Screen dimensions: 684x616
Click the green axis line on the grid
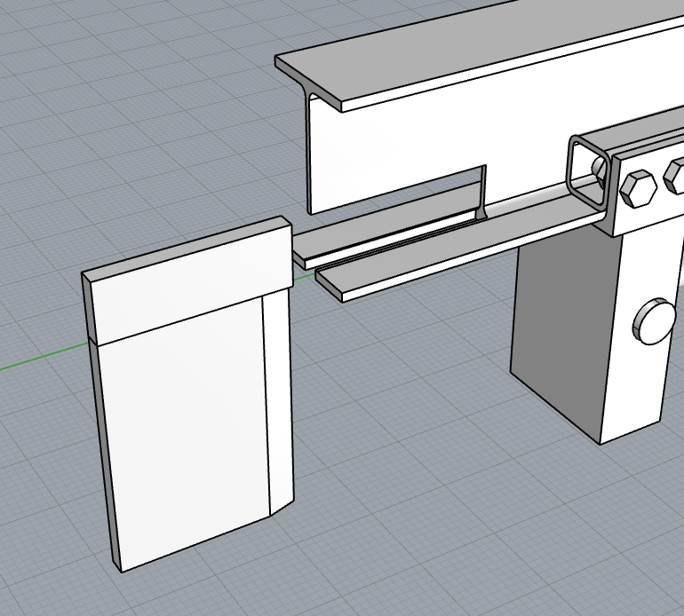click(x=36, y=364)
